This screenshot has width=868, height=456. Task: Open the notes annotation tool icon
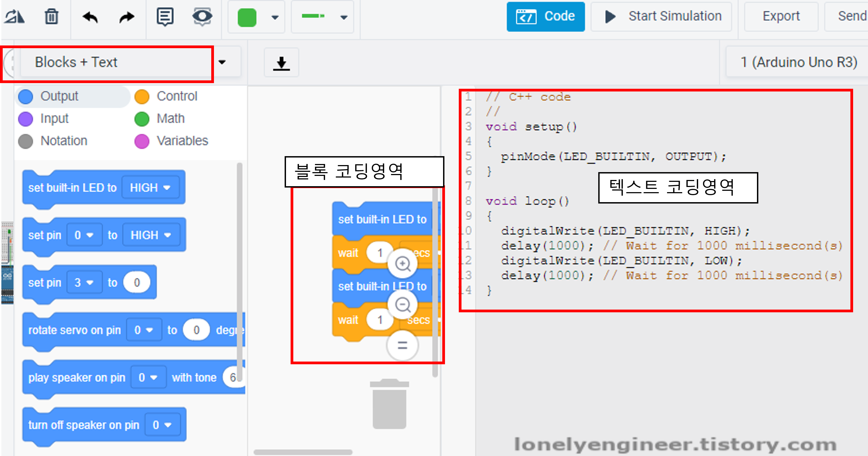click(165, 17)
